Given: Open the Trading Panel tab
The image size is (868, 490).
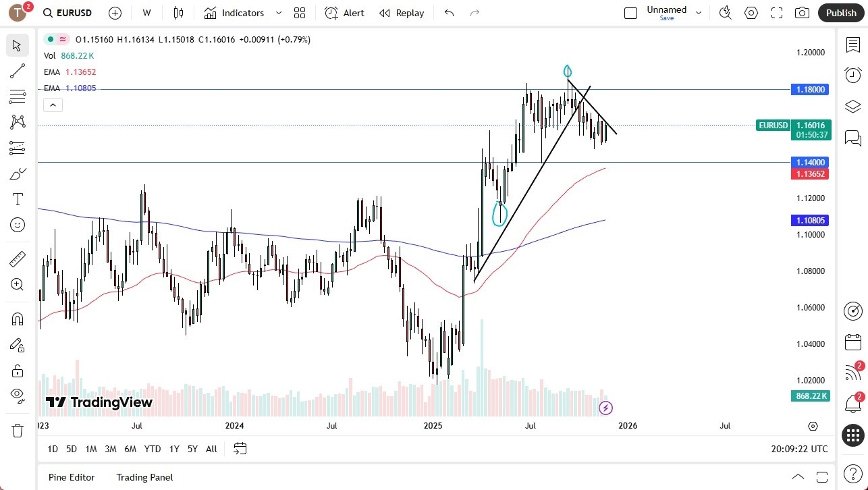Looking at the screenshot, I should pyautogui.click(x=144, y=477).
